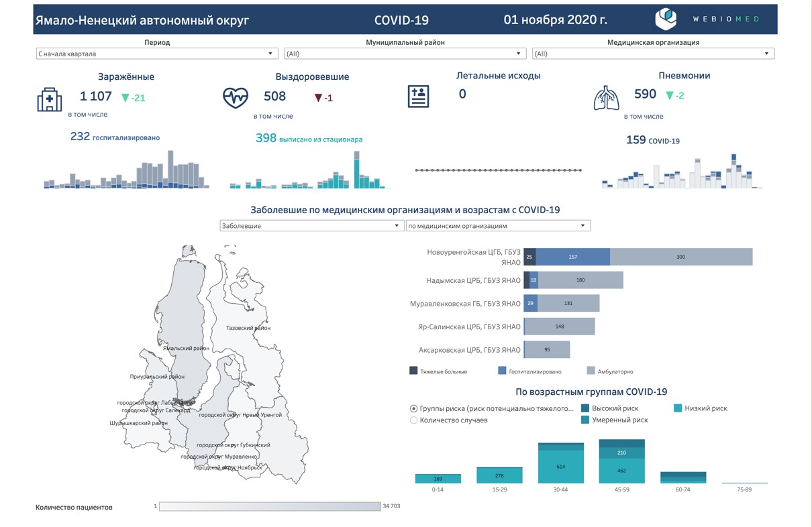This screenshot has height=527, width=812.
Task: Click the Умеренный риск legend swatch
Action: tap(585, 420)
